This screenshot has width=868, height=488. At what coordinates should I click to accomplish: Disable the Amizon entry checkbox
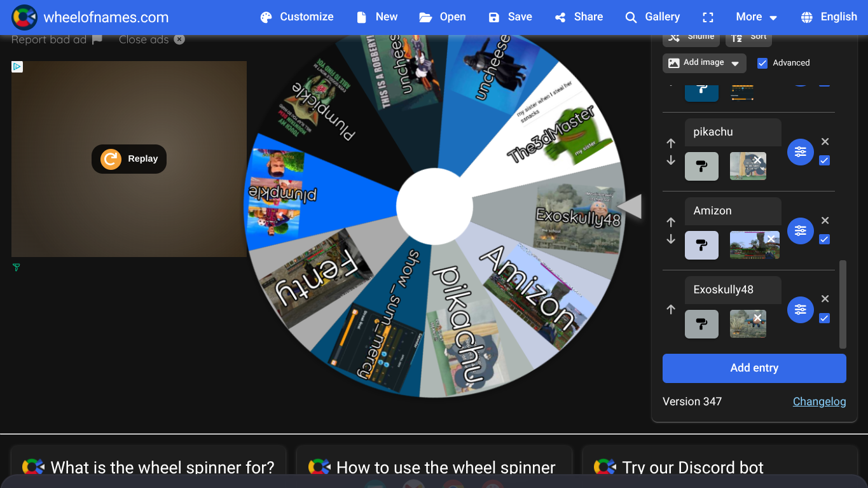click(825, 240)
